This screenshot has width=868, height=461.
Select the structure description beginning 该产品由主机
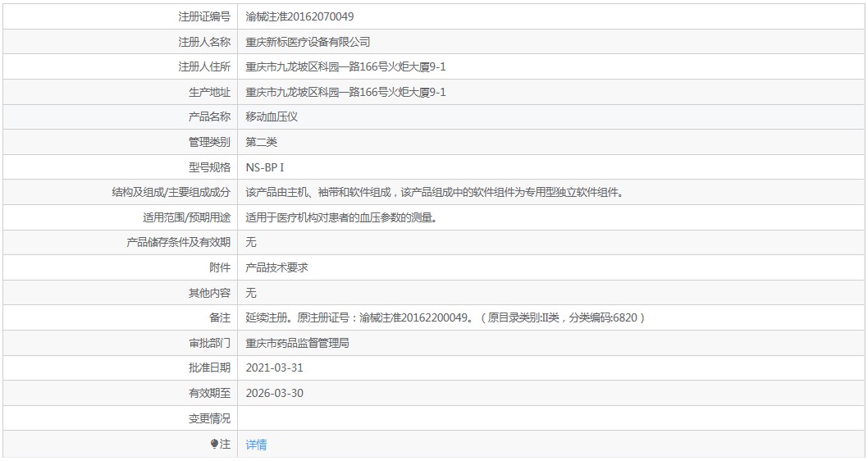click(x=435, y=193)
